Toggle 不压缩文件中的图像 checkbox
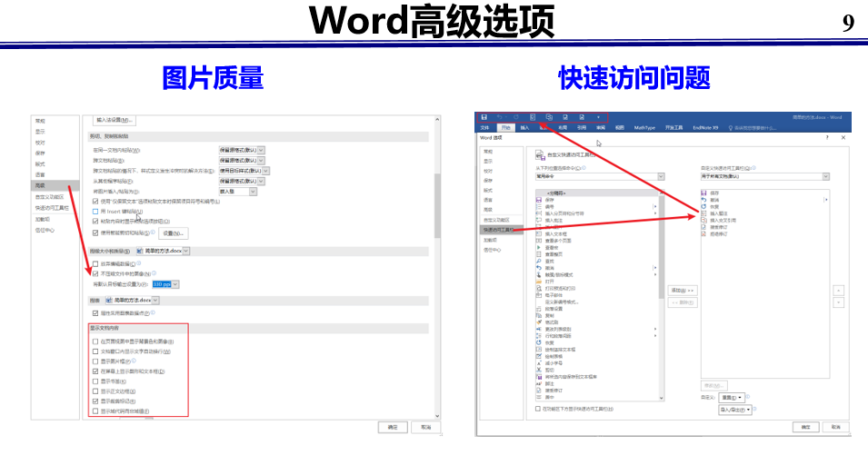 coord(95,273)
